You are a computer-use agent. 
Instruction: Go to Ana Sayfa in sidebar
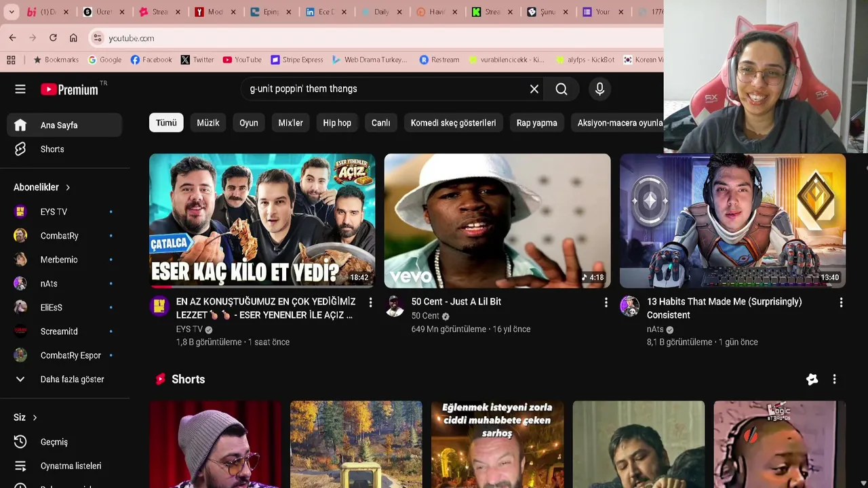pyautogui.click(x=64, y=125)
